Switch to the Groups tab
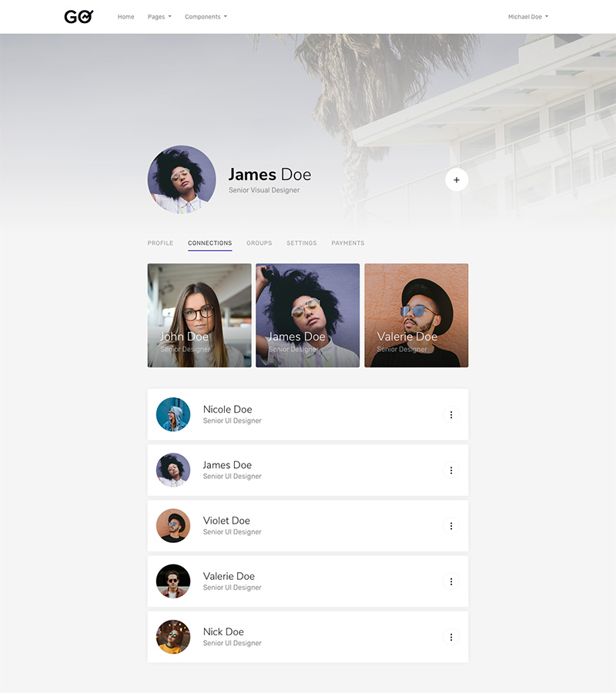Viewport: 616px width, 693px height. point(259,243)
